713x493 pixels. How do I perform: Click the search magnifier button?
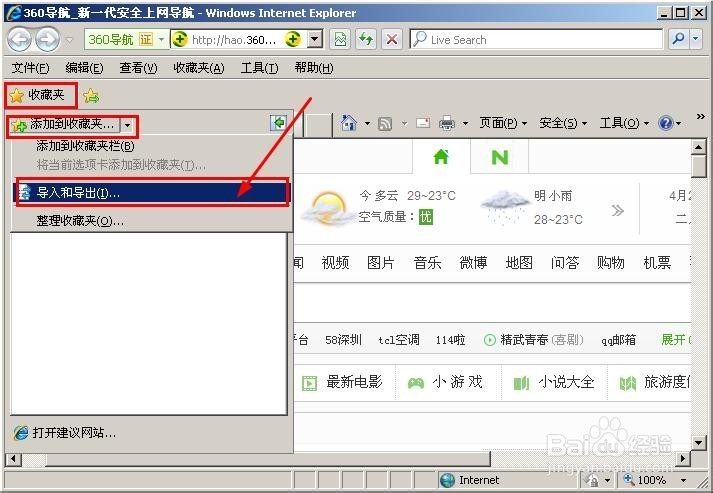point(678,40)
